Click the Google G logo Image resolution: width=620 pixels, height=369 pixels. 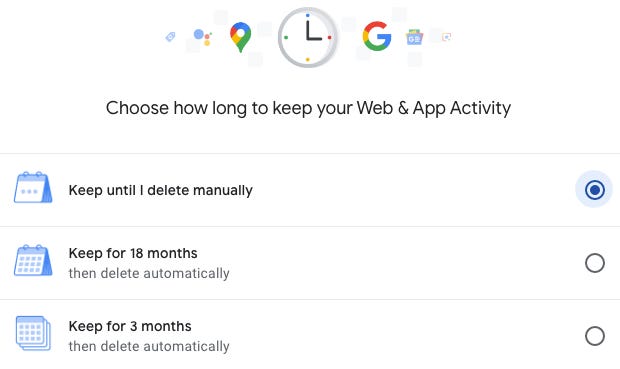point(377,36)
